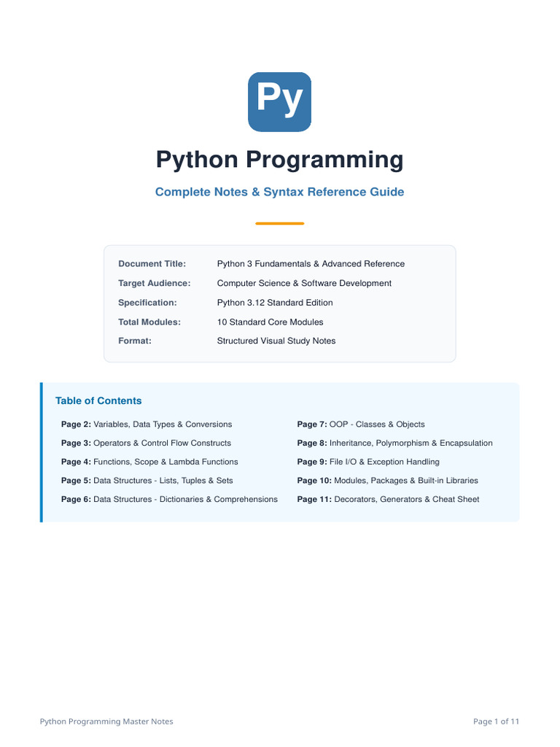Click the 'Format:' label

pos(135,341)
